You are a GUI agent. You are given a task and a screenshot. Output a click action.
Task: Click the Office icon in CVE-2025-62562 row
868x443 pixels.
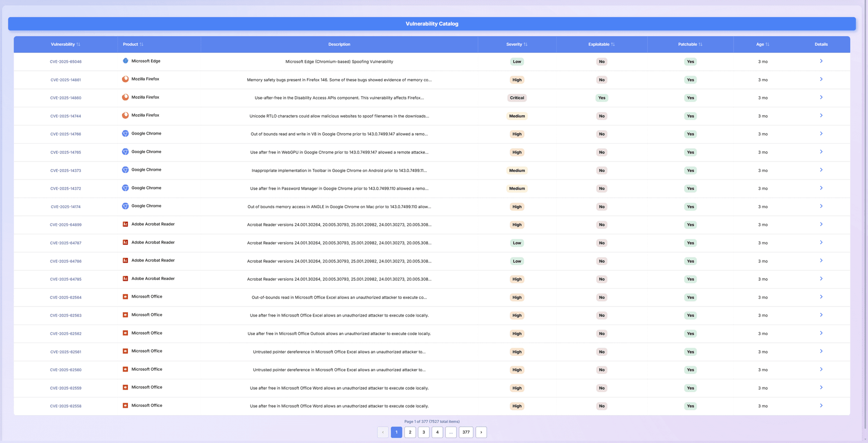tap(125, 333)
